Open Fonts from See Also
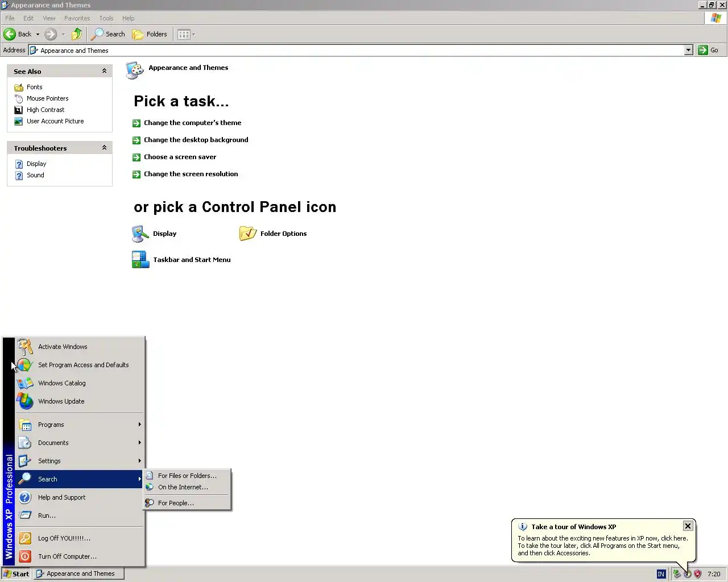The height and width of the screenshot is (582, 728). 35,87
